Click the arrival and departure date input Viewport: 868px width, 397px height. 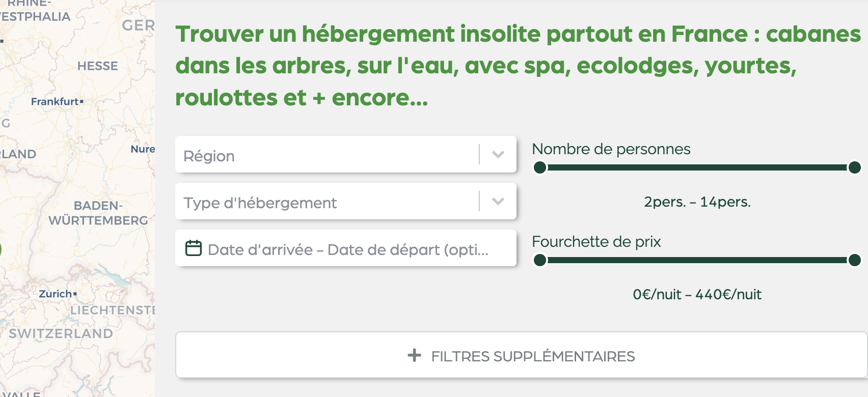click(347, 249)
